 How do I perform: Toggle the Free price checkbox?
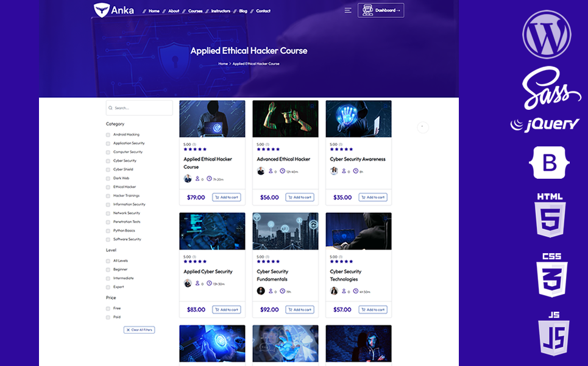pos(108,309)
